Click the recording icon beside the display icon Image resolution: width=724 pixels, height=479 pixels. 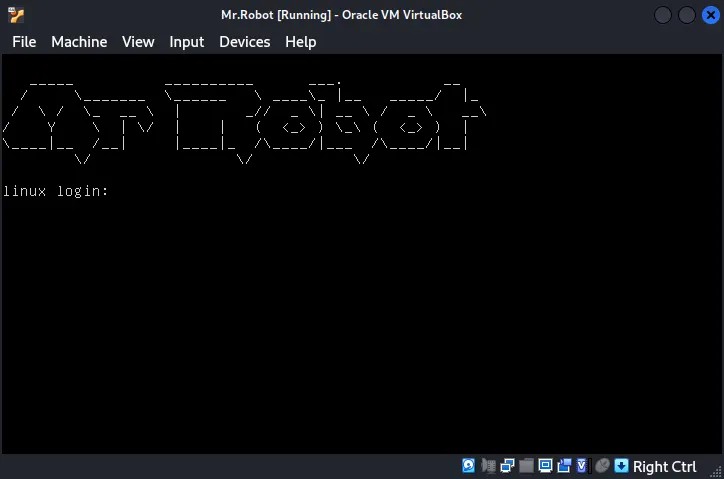[564, 466]
